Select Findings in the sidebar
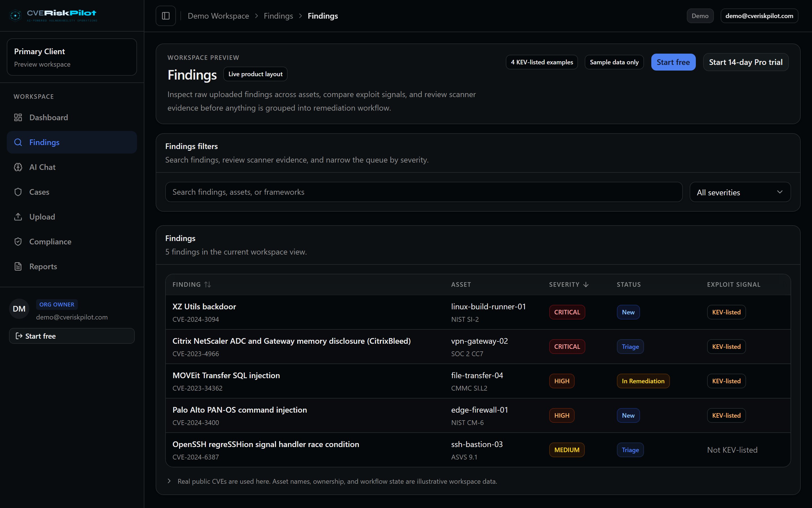The height and width of the screenshot is (508, 812). tap(72, 142)
